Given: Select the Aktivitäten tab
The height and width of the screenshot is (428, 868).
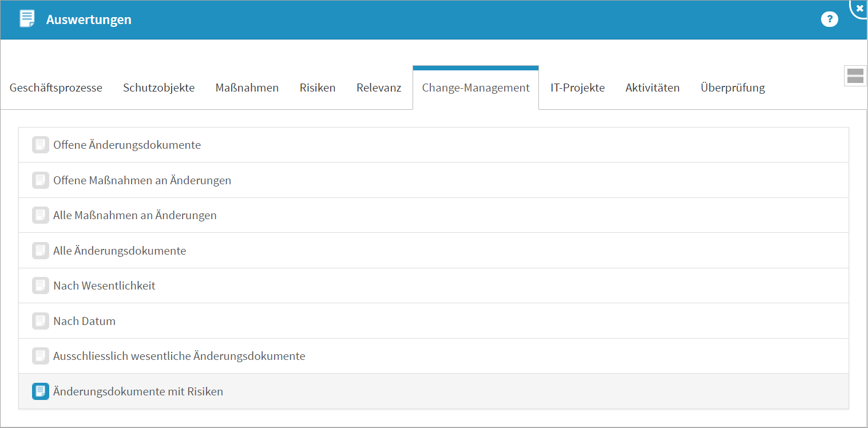Looking at the screenshot, I should (x=652, y=88).
